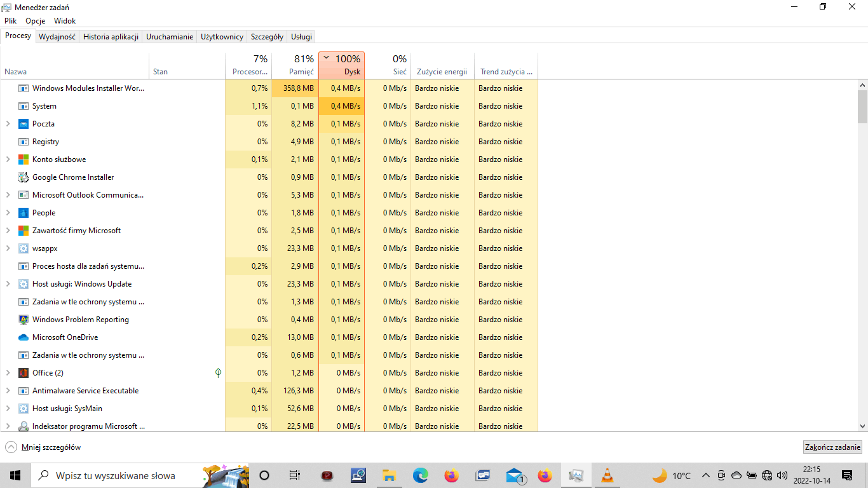Image resolution: width=868 pixels, height=488 pixels.
Task: Expand the Office (2) process group
Action: 8,373
